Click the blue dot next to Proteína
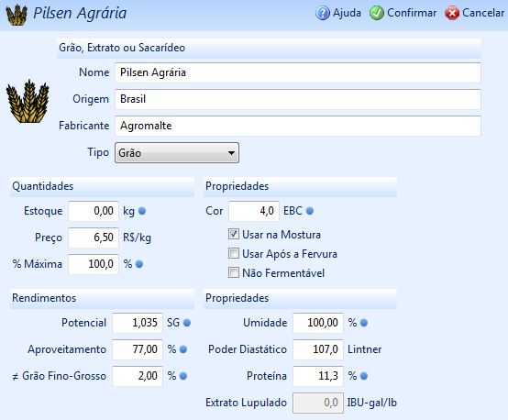The height and width of the screenshot is (420, 508). pos(364,376)
